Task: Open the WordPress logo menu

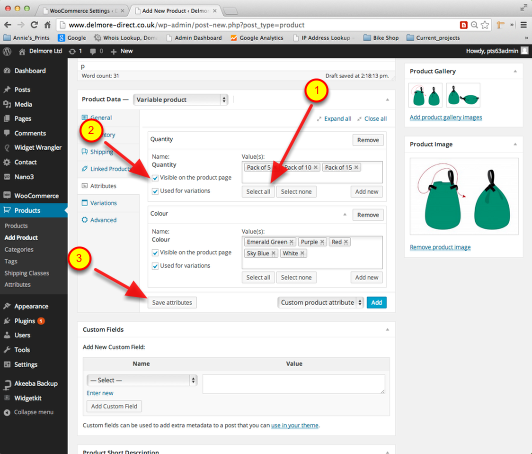Action: 7,51
